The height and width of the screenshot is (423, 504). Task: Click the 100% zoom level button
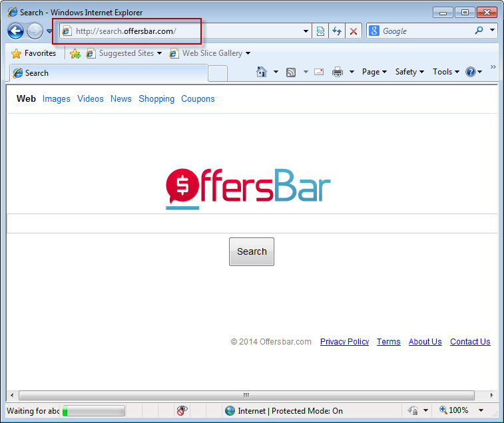point(454,410)
